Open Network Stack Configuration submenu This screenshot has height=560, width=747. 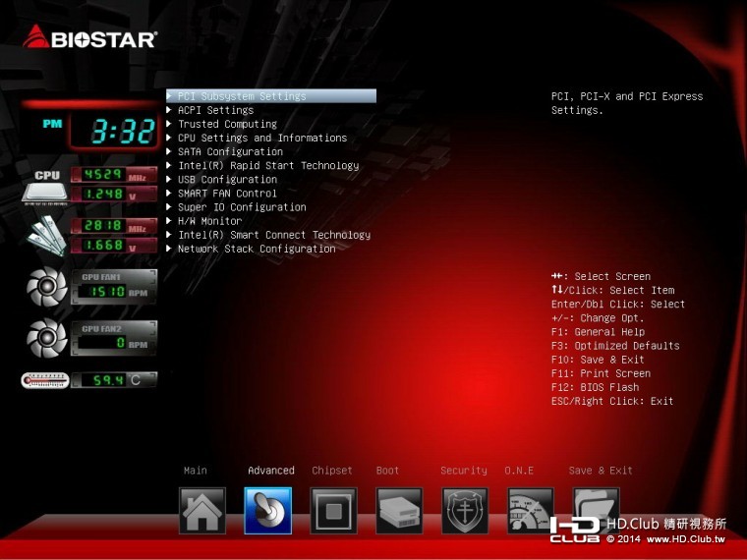pyautogui.click(x=257, y=249)
